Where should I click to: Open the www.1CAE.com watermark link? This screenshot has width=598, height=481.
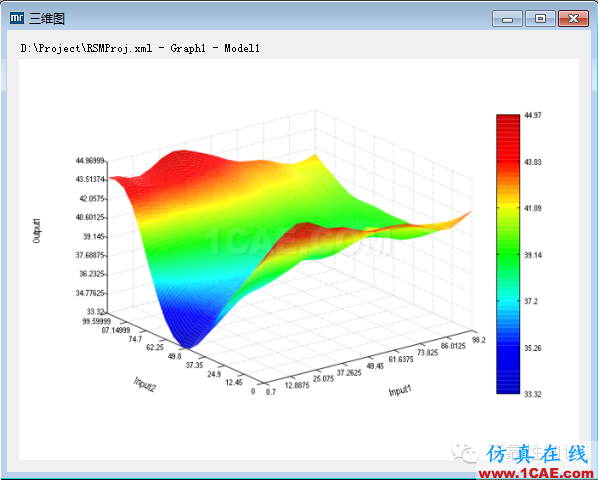(x=536, y=473)
